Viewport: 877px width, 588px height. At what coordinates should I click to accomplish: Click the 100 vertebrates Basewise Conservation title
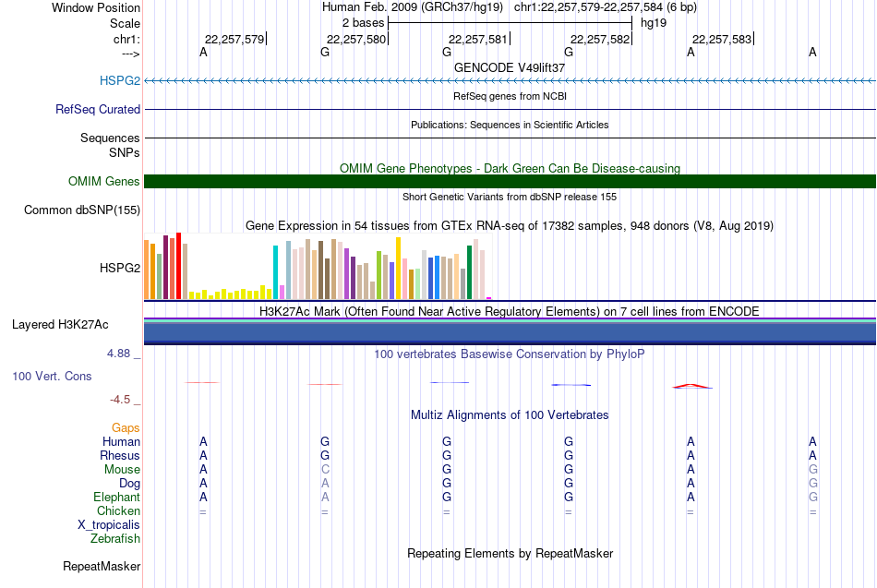tap(510, 354)
